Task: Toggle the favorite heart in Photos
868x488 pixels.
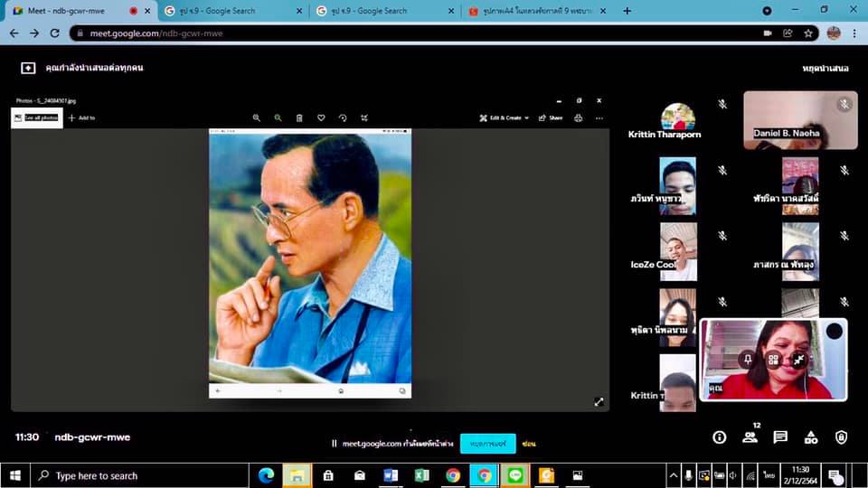Action: [x=321, y=117]
